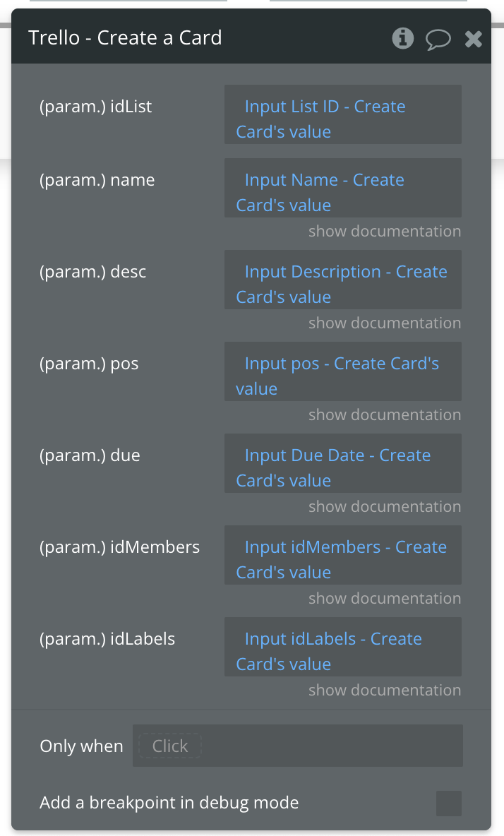Click the Only when expression bar
Viewport: 504px width, 836px height.
(297, 746)
